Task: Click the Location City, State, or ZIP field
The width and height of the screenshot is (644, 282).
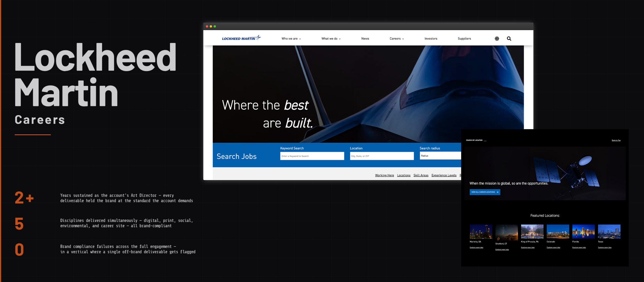Action: 382,156
